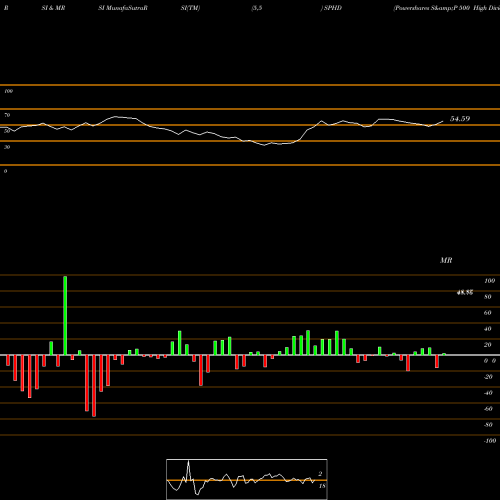Select the MR axis label '0 0'

490,361
